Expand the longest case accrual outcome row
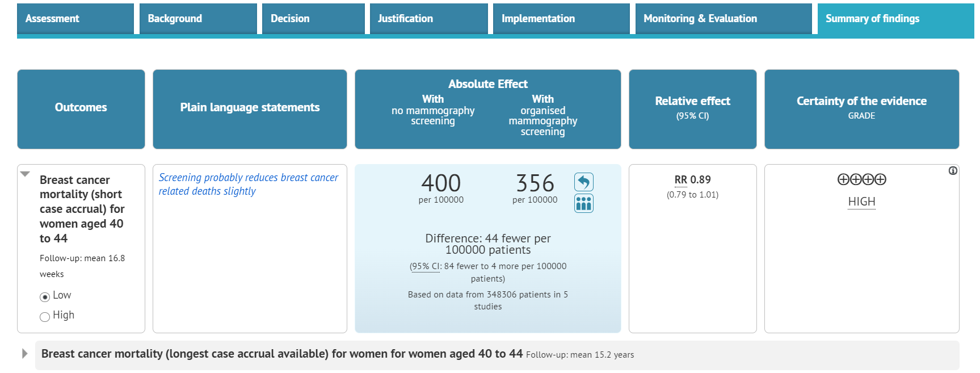 (x=24, y=353)
